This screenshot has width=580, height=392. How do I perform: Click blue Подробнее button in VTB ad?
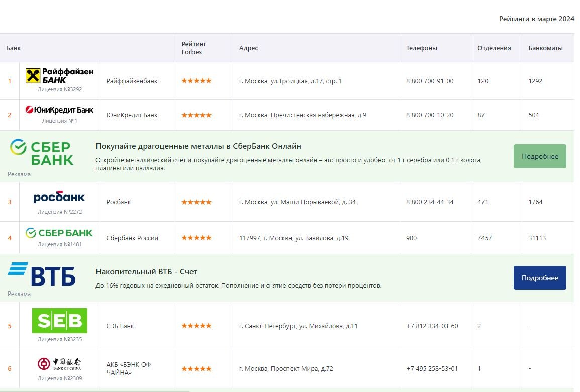[540, 278]
